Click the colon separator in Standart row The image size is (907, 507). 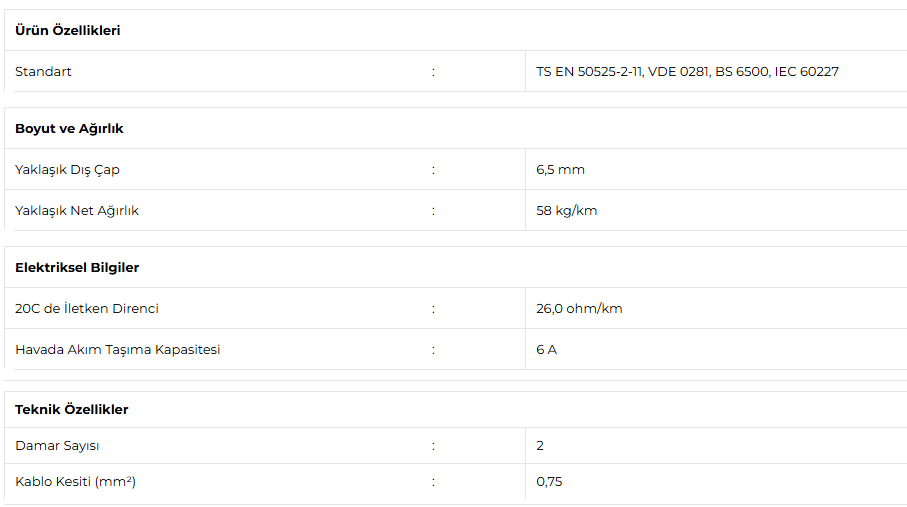tap(433, 72)
